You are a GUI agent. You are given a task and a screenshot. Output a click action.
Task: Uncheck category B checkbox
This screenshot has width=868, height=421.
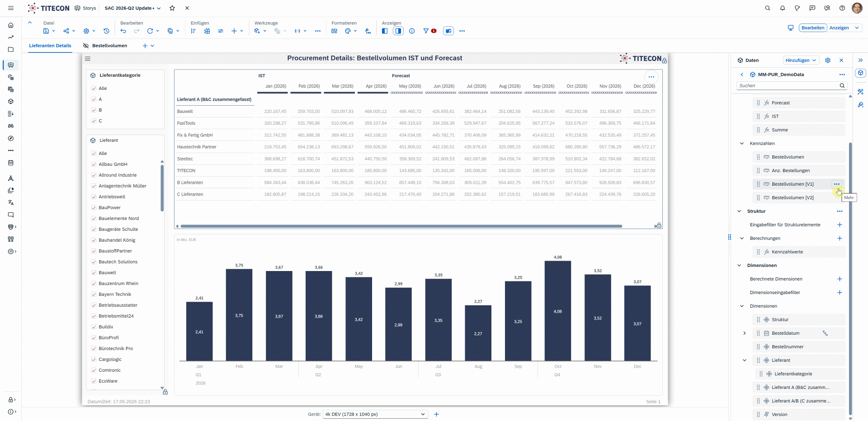[x=94, y=110]
